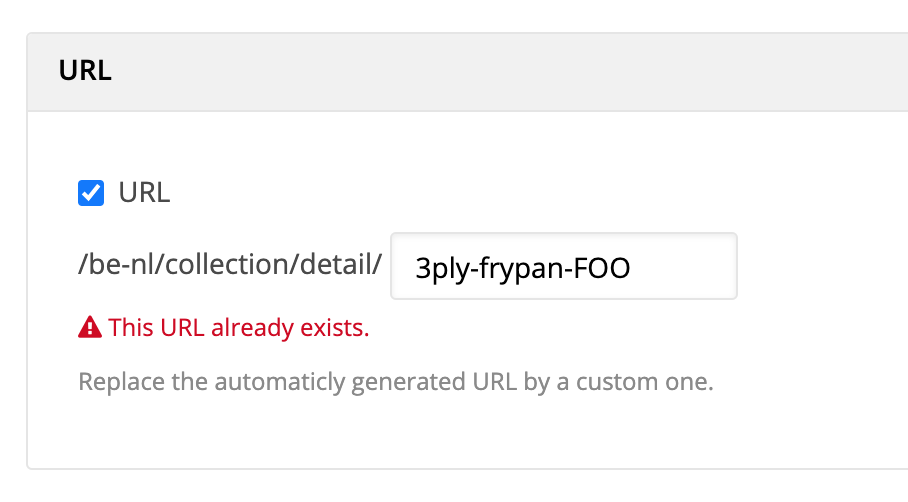Click the URL panel header title
This screenshot has height=502, width=908.
point(85,70)
